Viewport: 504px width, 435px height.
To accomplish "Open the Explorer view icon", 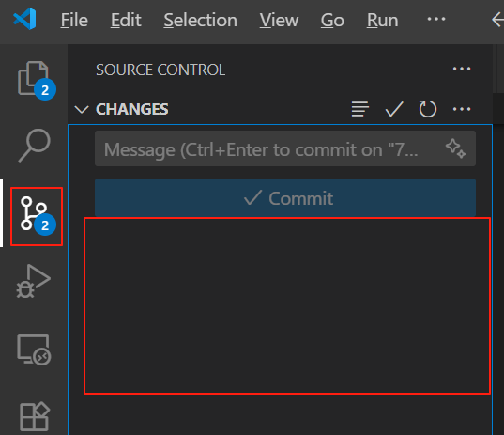I will coord(34,79).
